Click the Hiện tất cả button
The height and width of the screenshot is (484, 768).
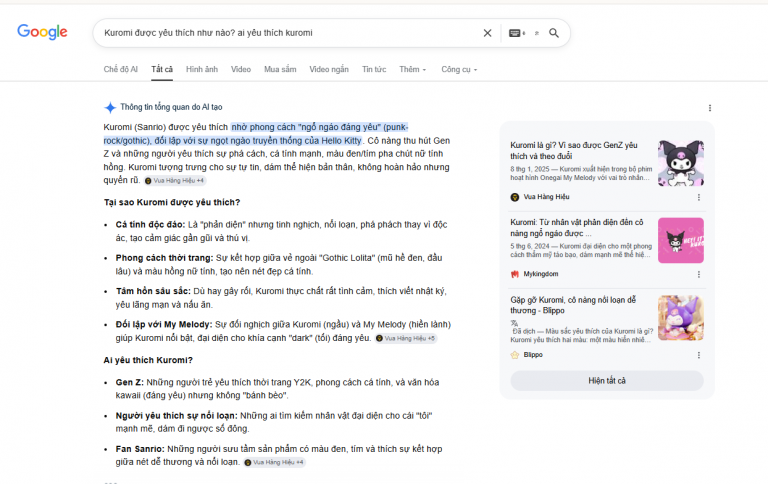[607, 381]
